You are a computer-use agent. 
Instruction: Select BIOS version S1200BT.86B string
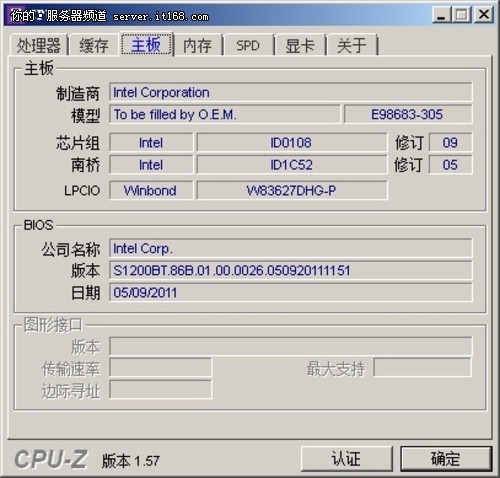pos(291,270)
